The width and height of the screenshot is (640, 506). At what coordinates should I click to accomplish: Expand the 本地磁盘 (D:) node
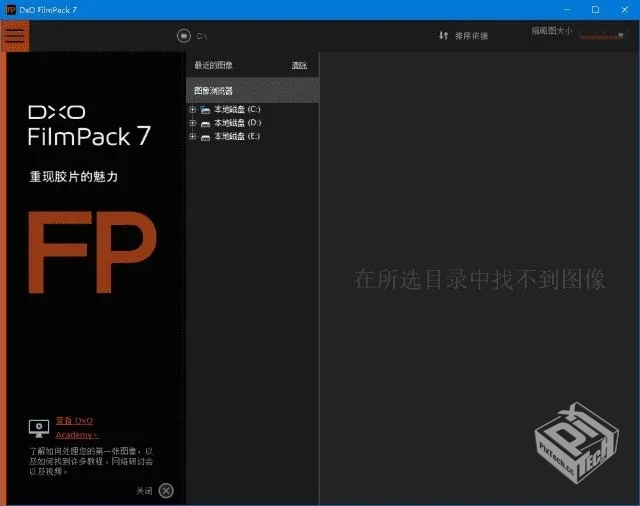coord(193,123)
